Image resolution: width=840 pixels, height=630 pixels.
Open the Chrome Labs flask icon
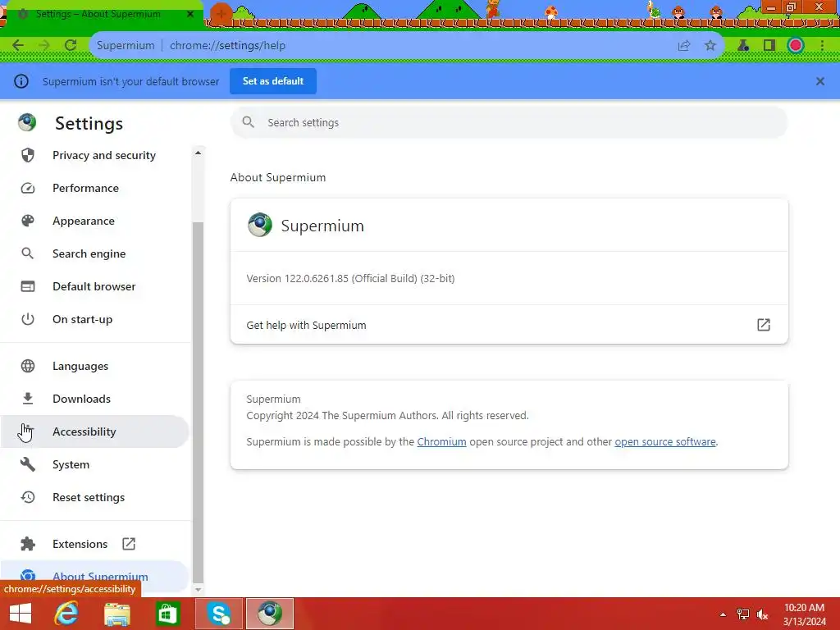(743, 46)
